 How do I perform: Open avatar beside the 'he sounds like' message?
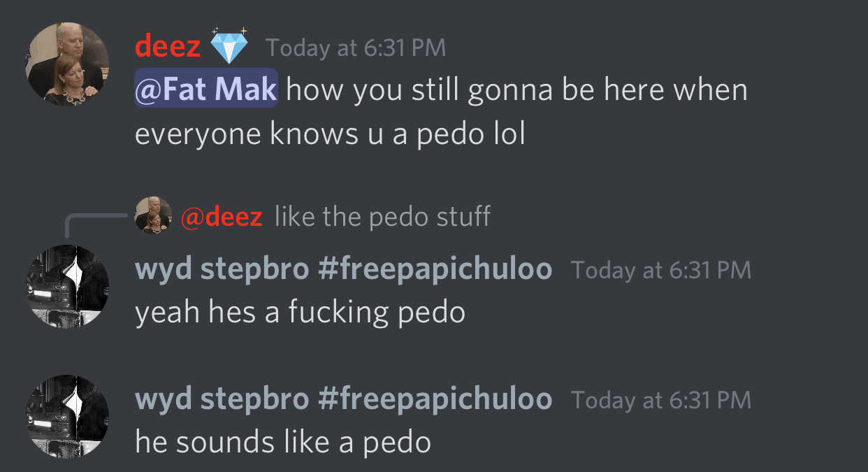tap(68, 416)
